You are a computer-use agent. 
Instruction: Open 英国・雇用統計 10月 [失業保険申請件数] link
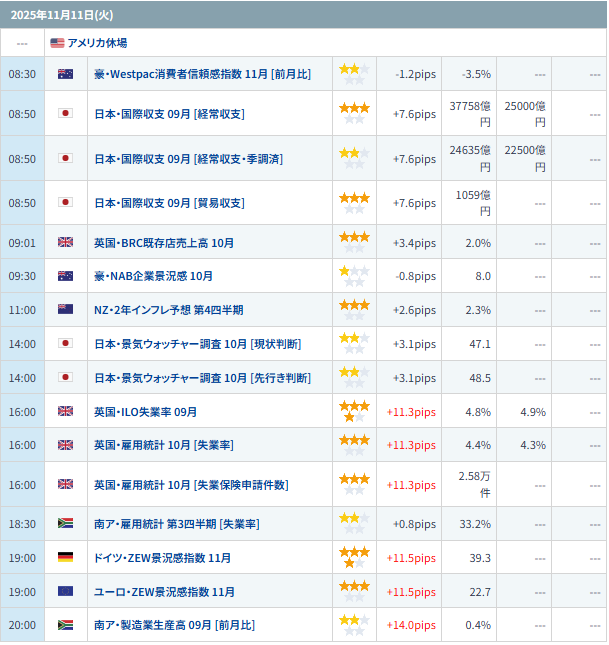[x=191, y=485]
